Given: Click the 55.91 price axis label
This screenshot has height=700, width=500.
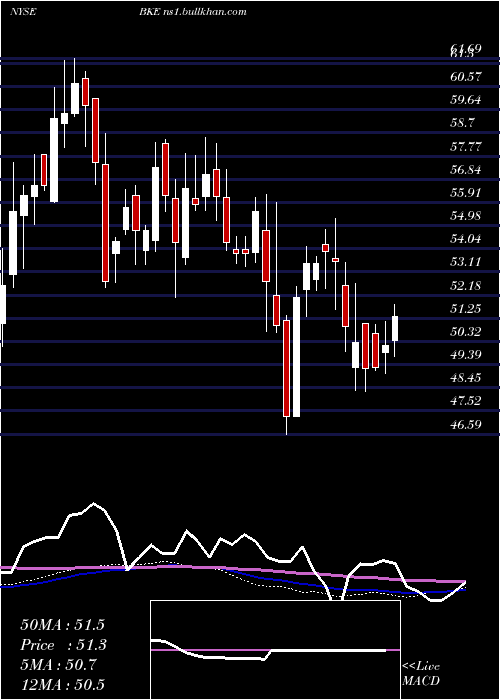Looking at the screenshot, I should pos(466,193).
